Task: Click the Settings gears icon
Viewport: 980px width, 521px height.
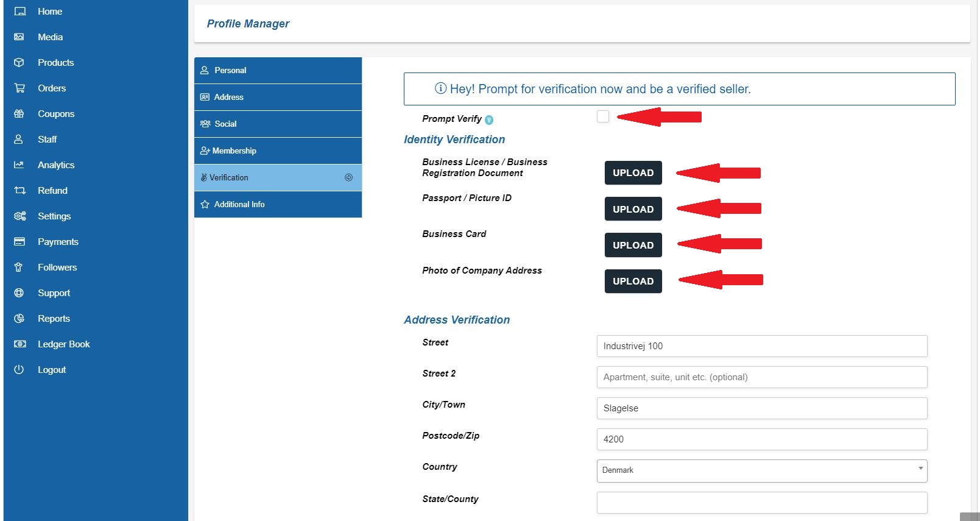Action: [19, 216]
